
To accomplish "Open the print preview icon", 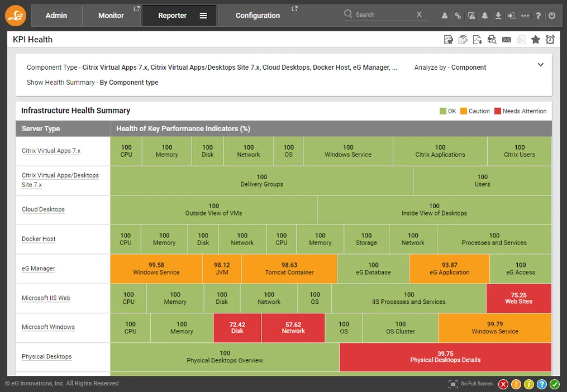I will (x=492, y=40).
